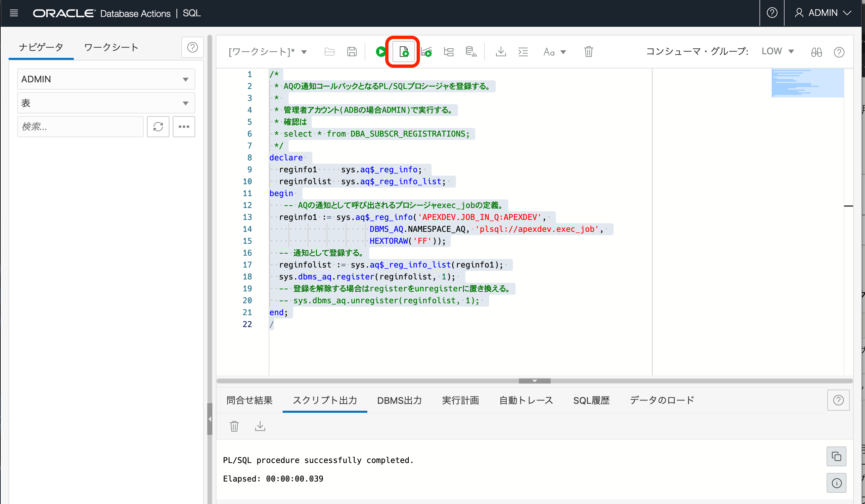
Task: Switch to the SQL履歴 tab
Action: [591, 400]
